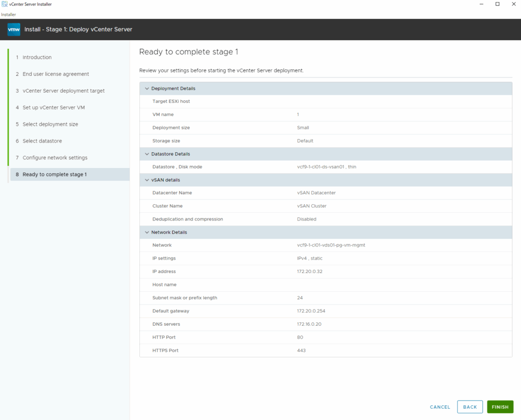Open Select deployment size step

point(50,124)
